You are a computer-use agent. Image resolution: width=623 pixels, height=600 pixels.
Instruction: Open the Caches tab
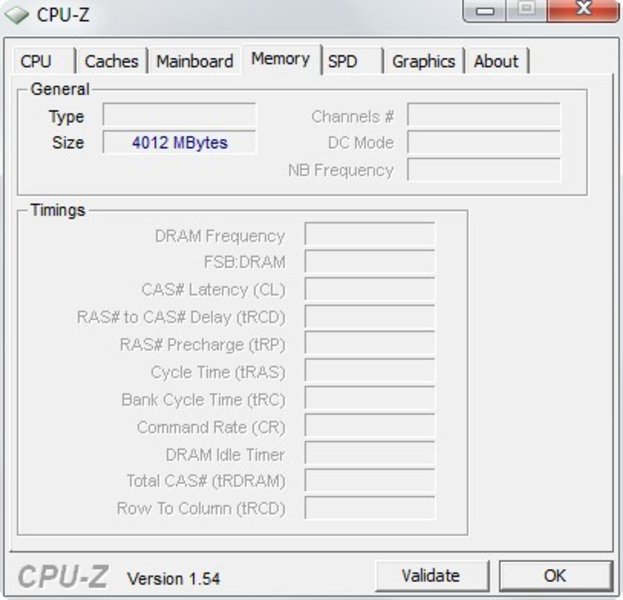click(112, 61)
